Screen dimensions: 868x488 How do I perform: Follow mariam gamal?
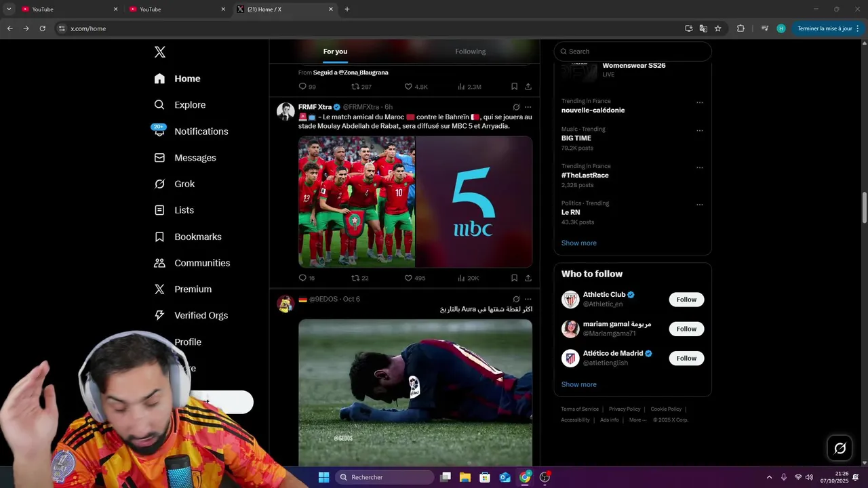pyautogui.click(x=686, y=329)
